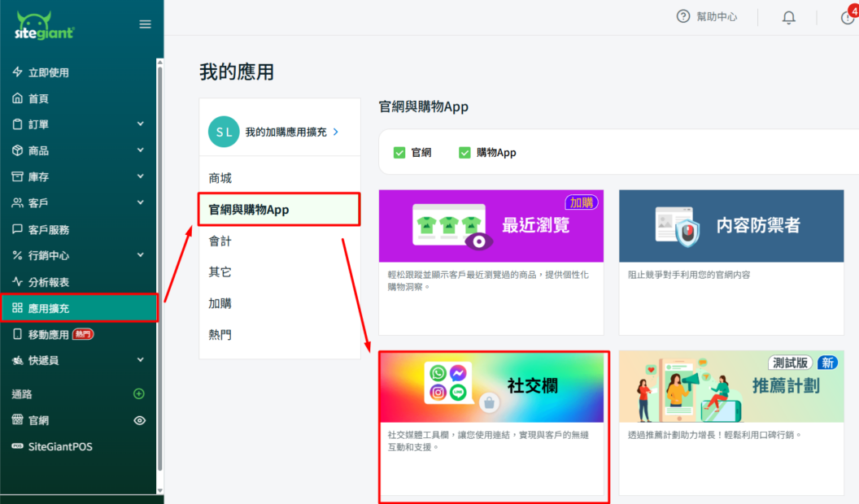Image resolution: width=859 pixels, height=504 pixels.
Task: Open the SiteGiant logo
Action: coord(45,25)
